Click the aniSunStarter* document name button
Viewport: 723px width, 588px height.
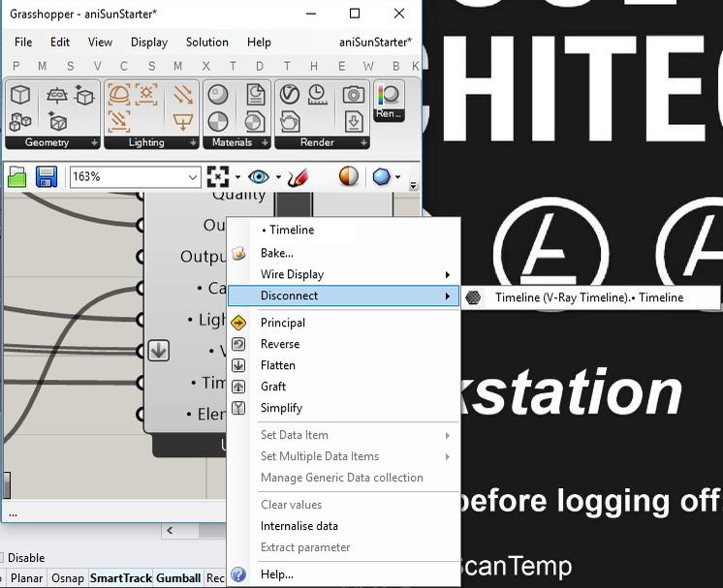point(375,43)
